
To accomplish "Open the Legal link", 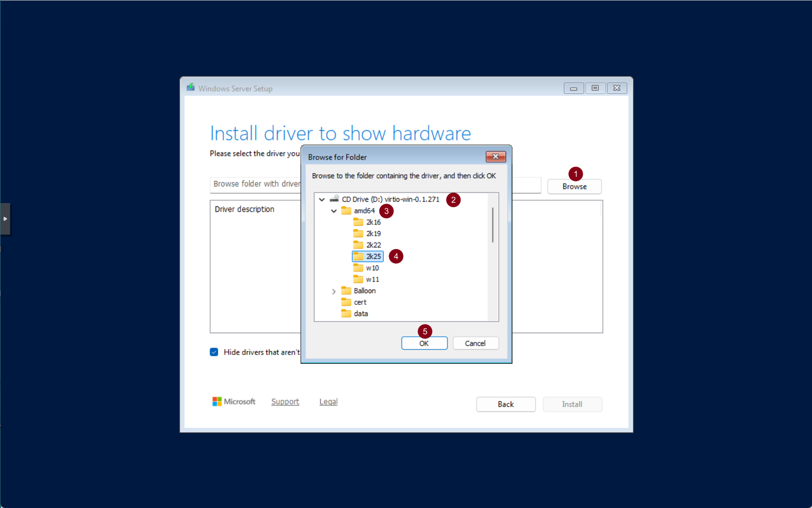I will point(328,401).
